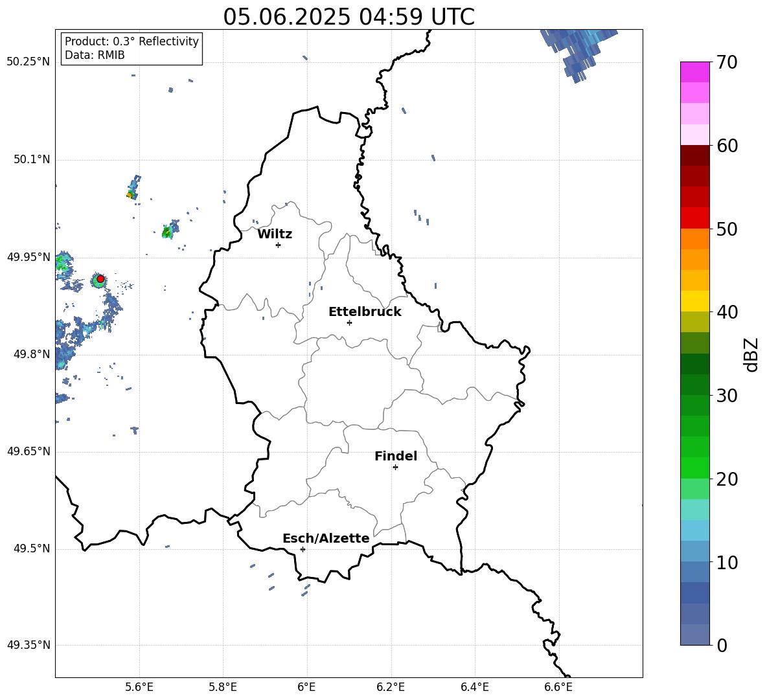Click the 'Product: 0.3° Reflectivity' label
The image size is (767, 700).
coord(132,41)
